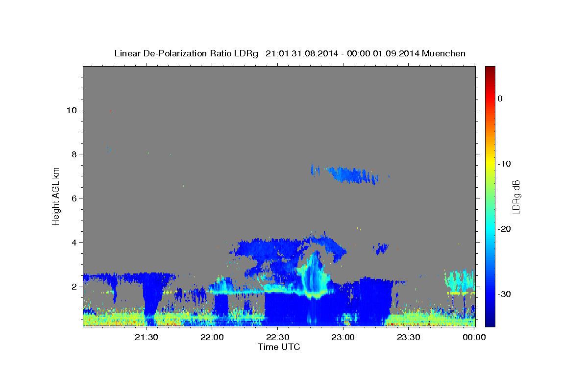The height and width of the screenshot is (392, 588).
Task: Click the dark red top of the colorbar
Action: click(x=490, y=70)
